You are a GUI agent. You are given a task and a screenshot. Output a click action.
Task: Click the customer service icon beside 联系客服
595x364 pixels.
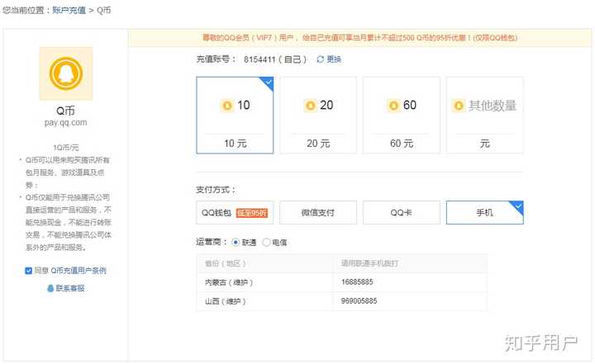(50, 289)
